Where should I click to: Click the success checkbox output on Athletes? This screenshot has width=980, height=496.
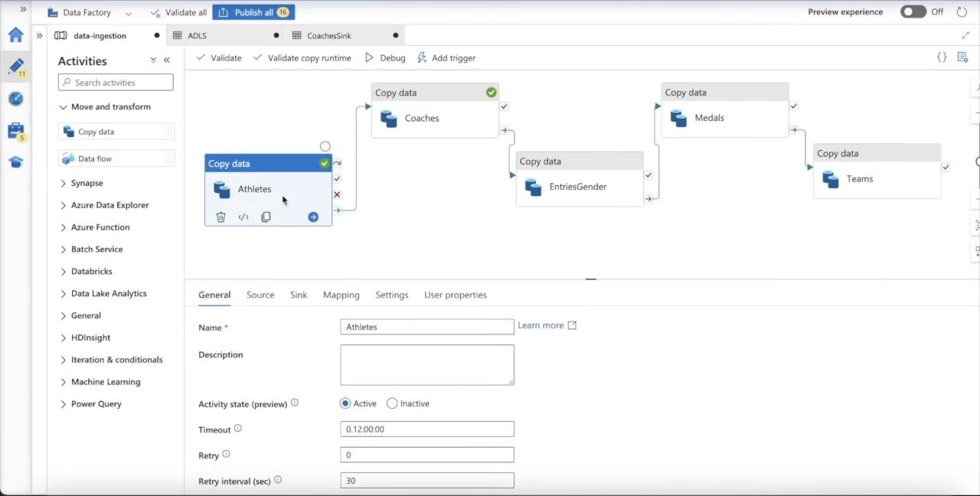(338, 178)
